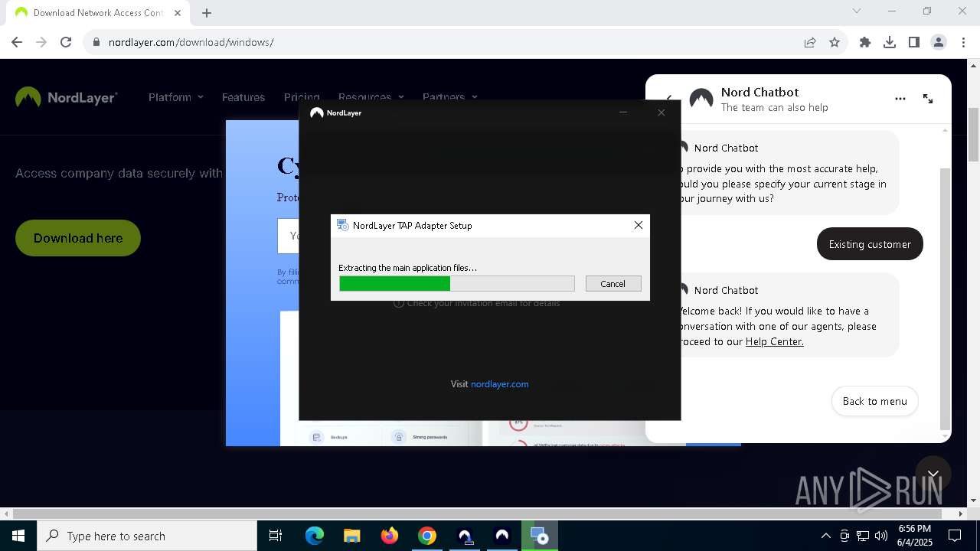Image resolution: width=980 pixels, height=551 pixels.
Task: Cancel the NordLayer TAP Adapter Setup
Action: (x=612, y=284)
